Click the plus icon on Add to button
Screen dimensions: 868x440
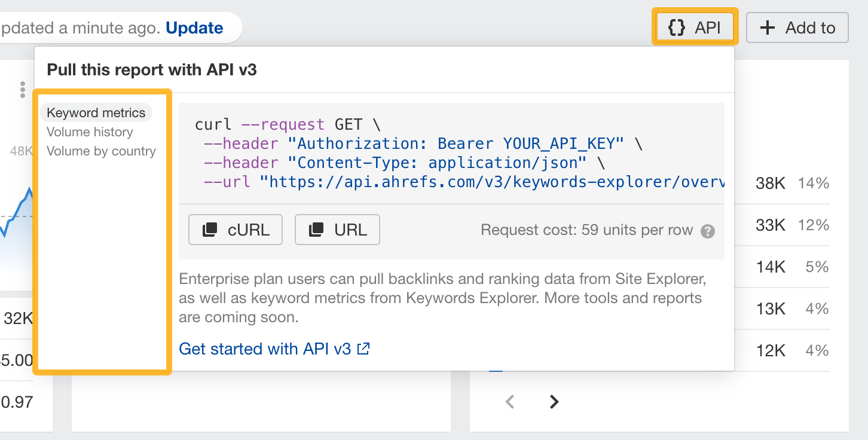pyautogui.click(x=767, y=27)
